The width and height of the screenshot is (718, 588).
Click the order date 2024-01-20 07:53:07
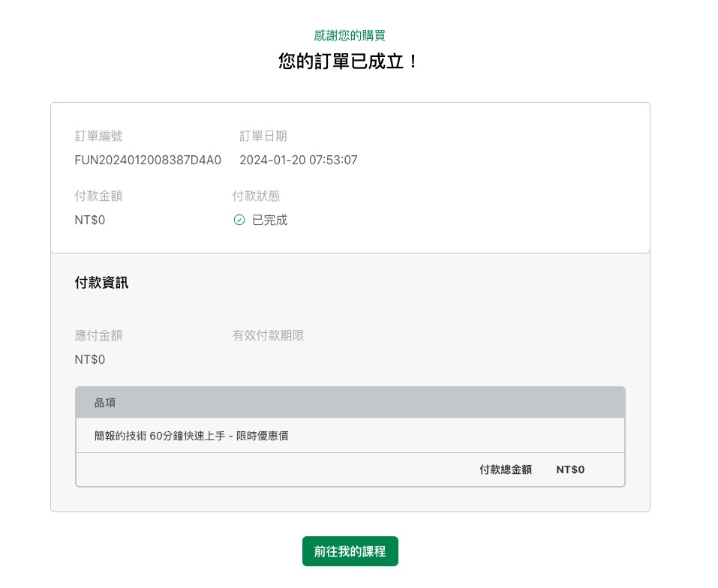298,160
